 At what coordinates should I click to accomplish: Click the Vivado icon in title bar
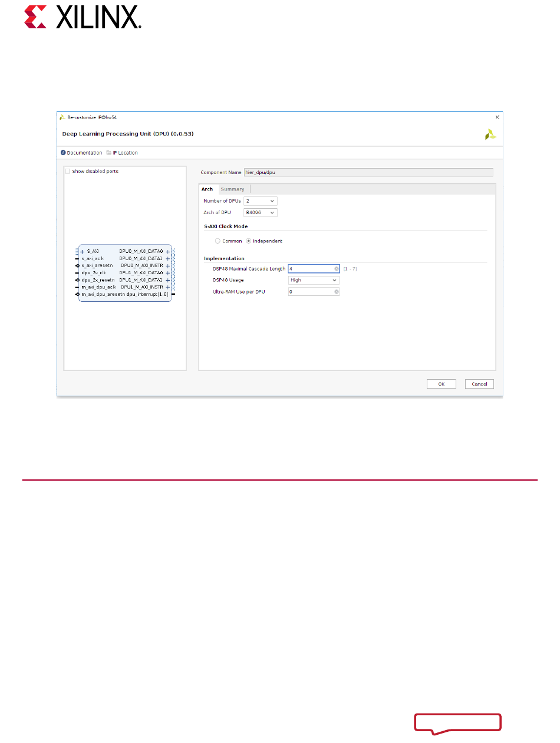[x=62, y=117]
